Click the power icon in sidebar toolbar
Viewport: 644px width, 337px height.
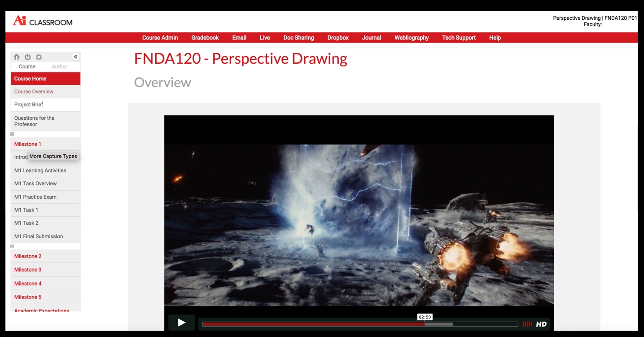tap(28, 57)
